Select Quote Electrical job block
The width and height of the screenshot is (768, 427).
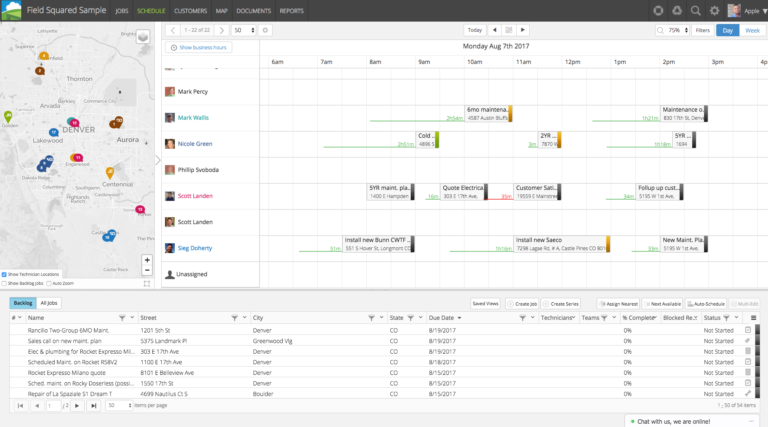[464, 191]
